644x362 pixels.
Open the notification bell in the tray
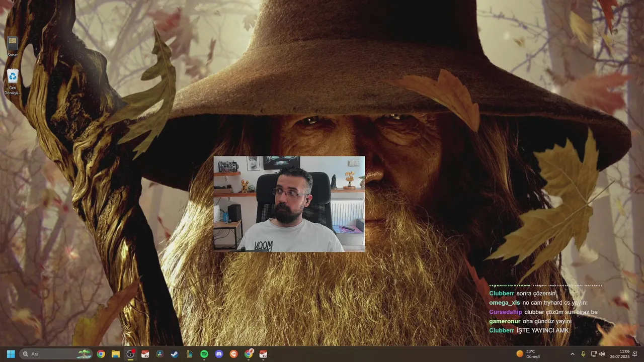(635, 354)
